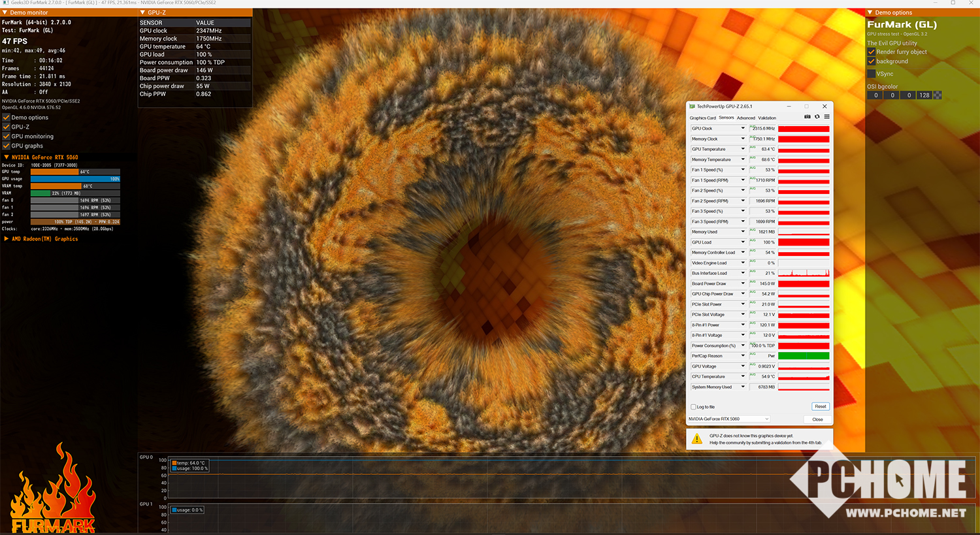
Task: Click Board power draw 146 W row
Action: pyautogui.click(x=195, y=71)
